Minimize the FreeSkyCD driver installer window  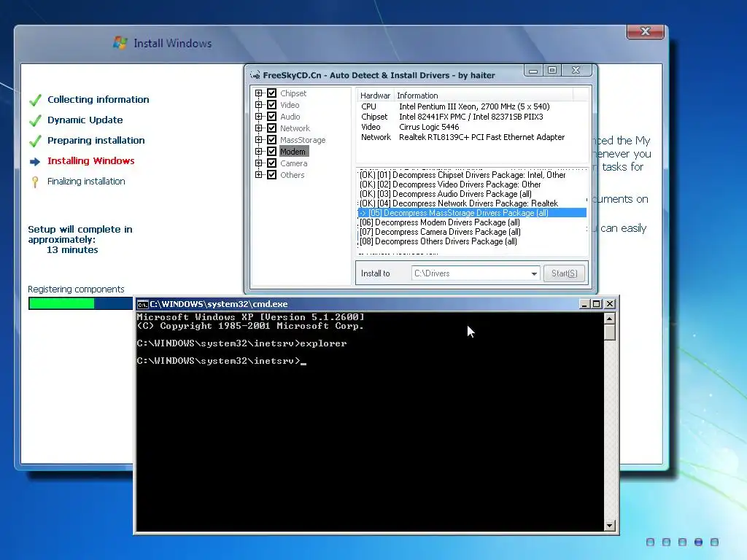pyautogui.click(x=533, y=71)
